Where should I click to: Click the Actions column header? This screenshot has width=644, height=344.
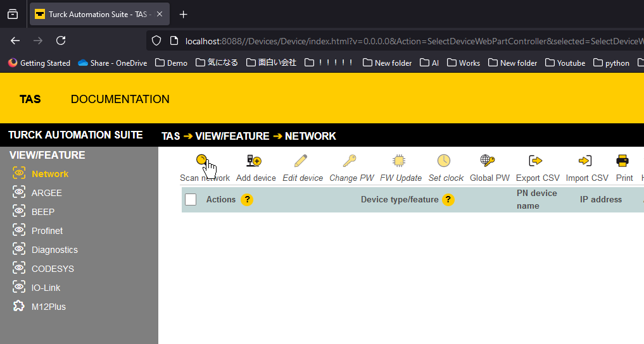(x=220, y=200)
